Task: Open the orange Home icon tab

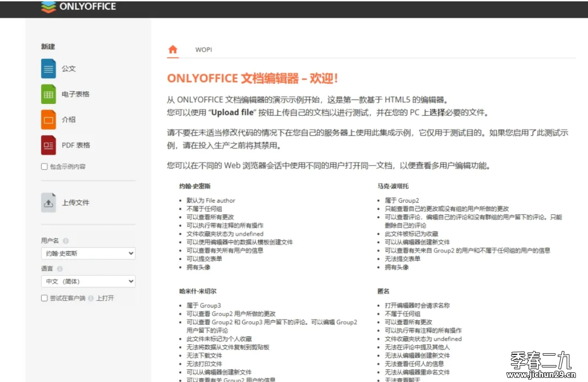Action: click(x=172, y=50)
